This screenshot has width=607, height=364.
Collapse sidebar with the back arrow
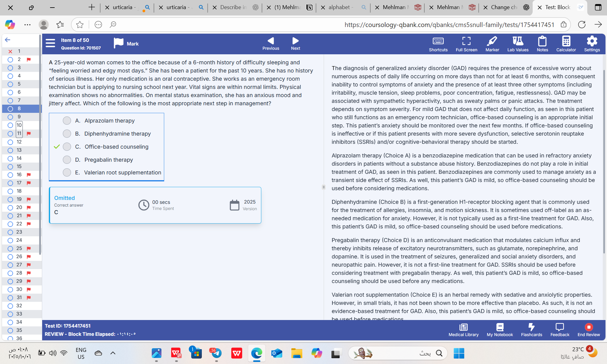8,40
